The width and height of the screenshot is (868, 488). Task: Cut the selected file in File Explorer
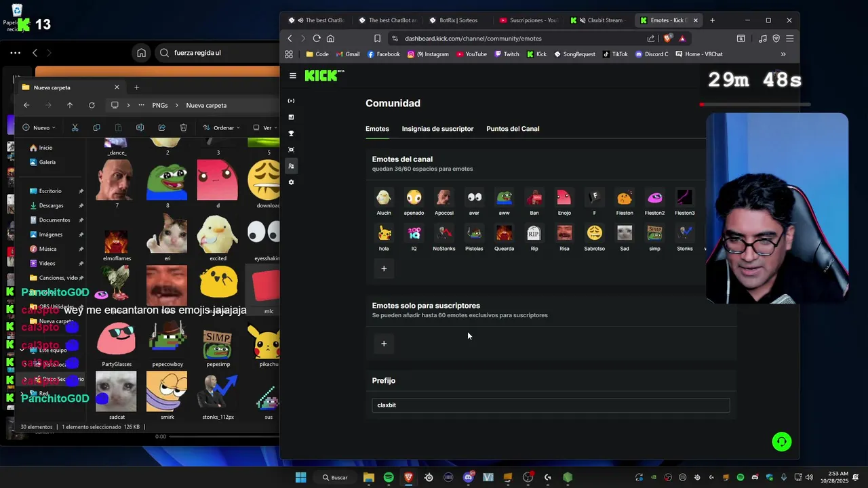point(75,127)
